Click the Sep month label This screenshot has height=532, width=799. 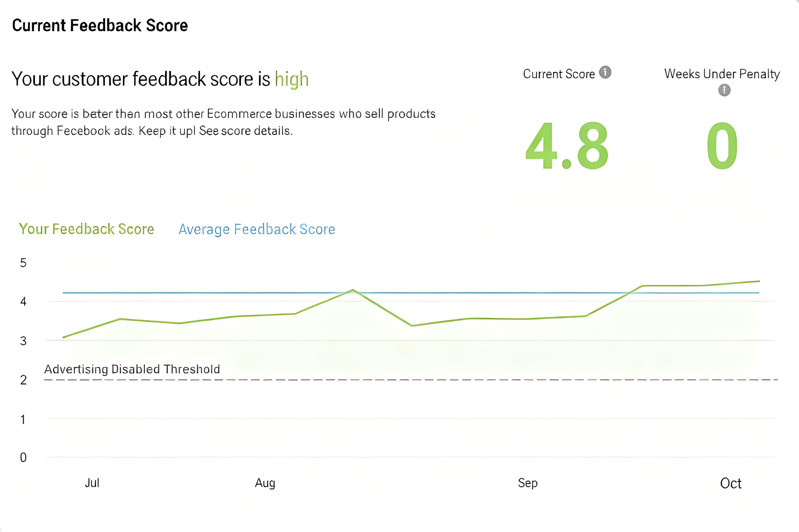pyautogui.click(x=528, y=483)
